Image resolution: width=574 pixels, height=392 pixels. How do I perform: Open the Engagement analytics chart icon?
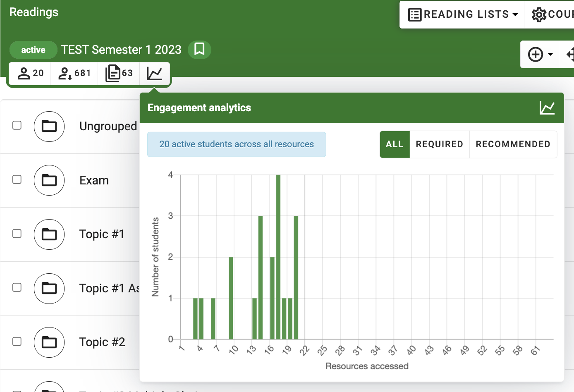tap(155, 73)
